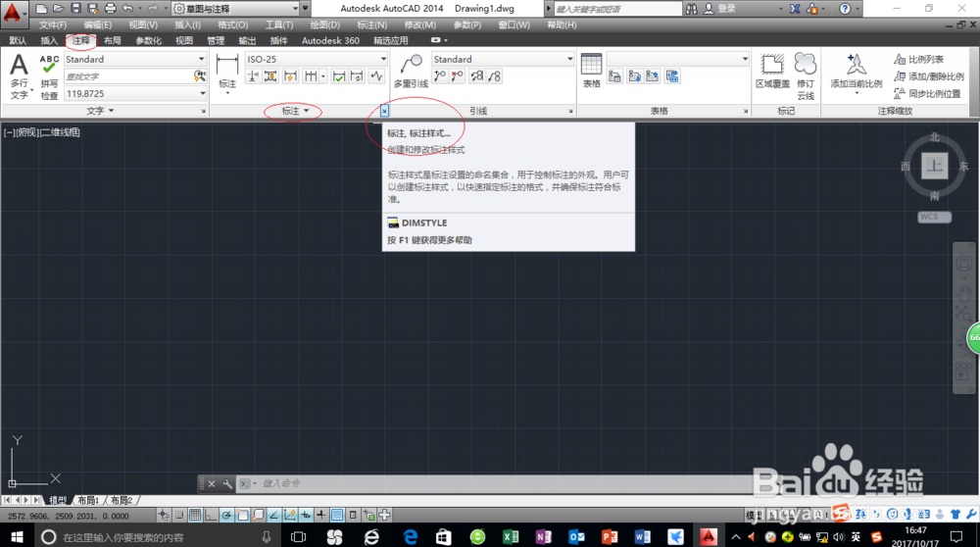Image resolution: width=980 pixels, height=547 pixels.
Task: Open the 119.8725 text height dropdown
Action: (x=135, y=94)
